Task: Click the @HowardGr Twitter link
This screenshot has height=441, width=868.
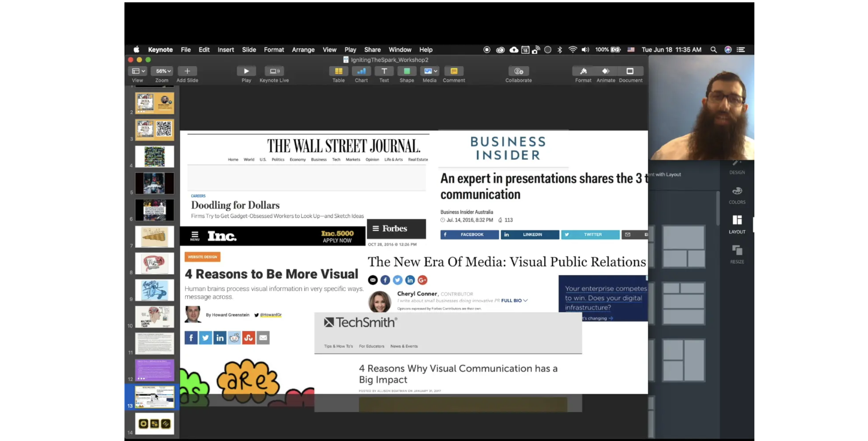Action: coord(271,315)
